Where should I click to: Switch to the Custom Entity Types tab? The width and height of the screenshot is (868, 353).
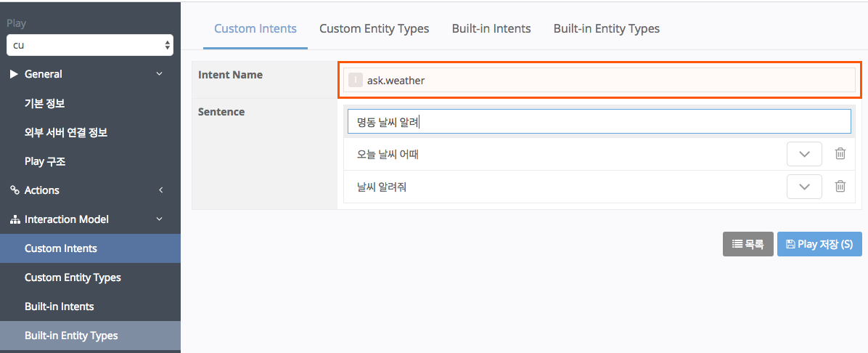(374, 29)
